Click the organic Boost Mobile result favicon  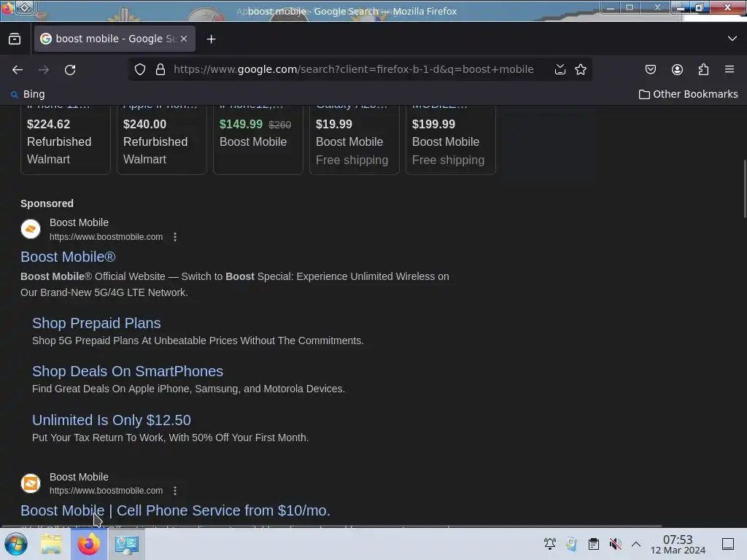click(31, 483)
